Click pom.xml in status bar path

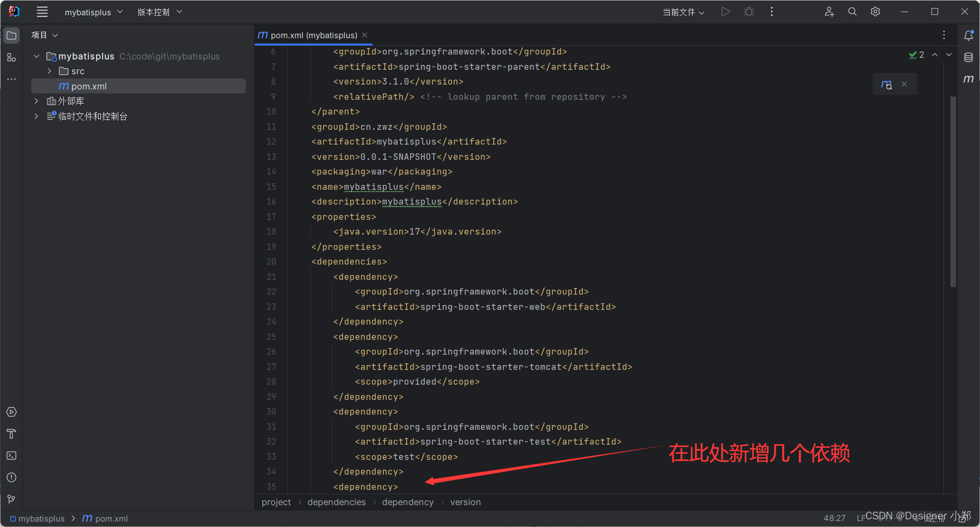(105, 519)
